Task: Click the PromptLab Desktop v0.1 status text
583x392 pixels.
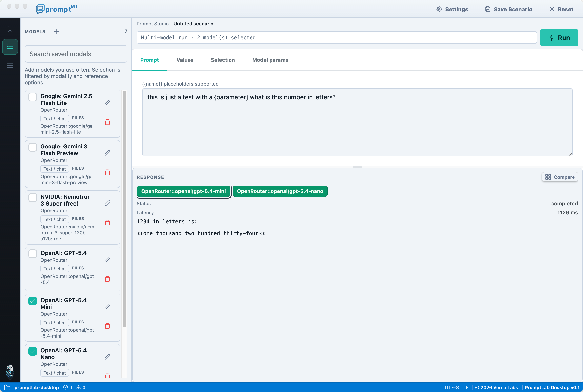Action: 552,387
